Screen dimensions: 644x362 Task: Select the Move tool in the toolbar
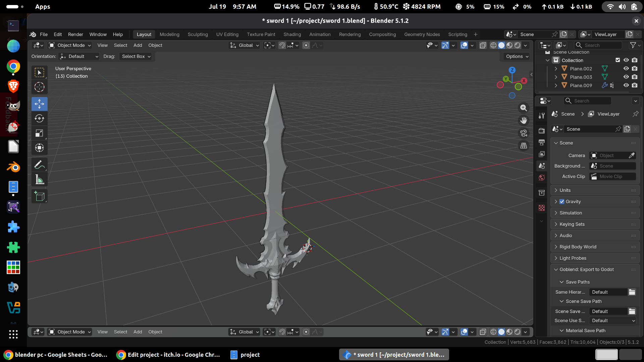pos(39,104)
